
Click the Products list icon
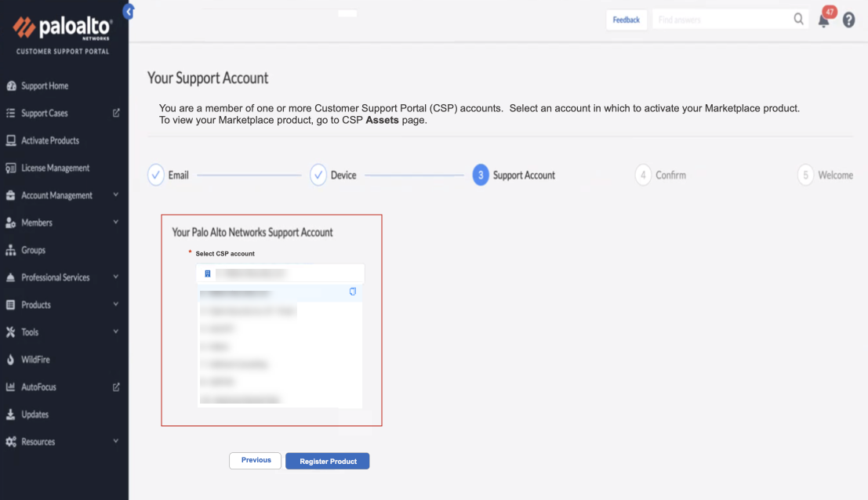(x=10, y=305)
